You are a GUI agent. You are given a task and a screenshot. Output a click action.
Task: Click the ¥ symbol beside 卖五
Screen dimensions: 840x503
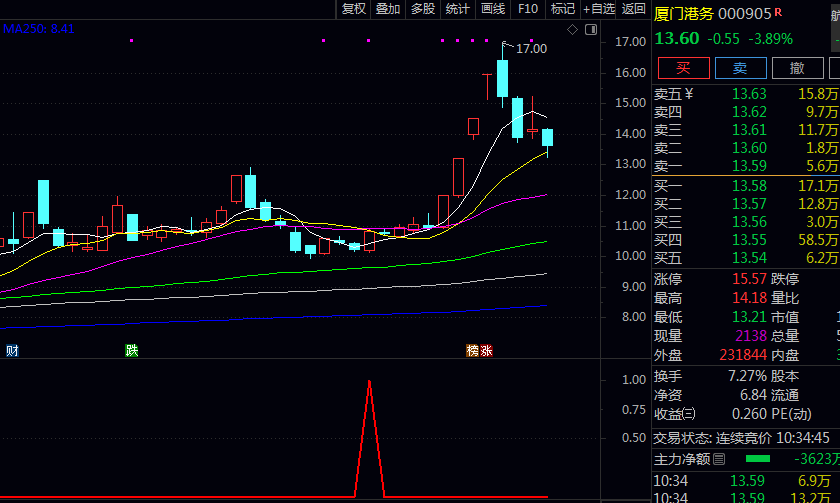[x=688, y=94]
